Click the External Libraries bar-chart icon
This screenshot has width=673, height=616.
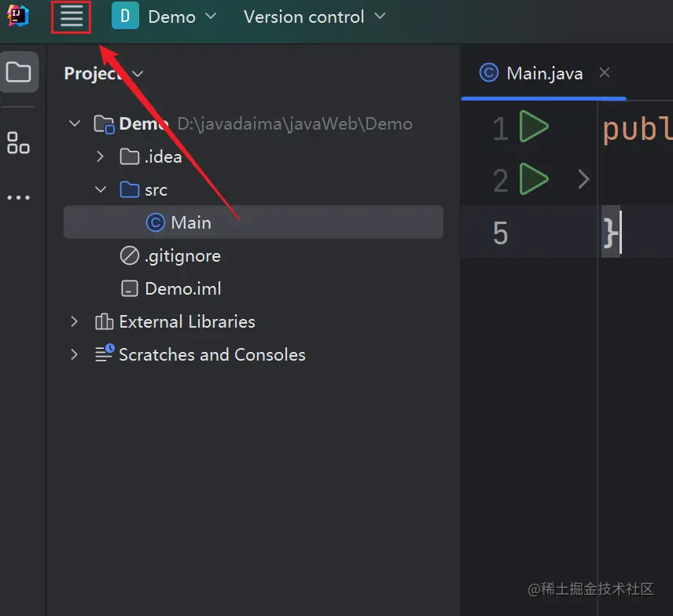(x=104, y=321)
